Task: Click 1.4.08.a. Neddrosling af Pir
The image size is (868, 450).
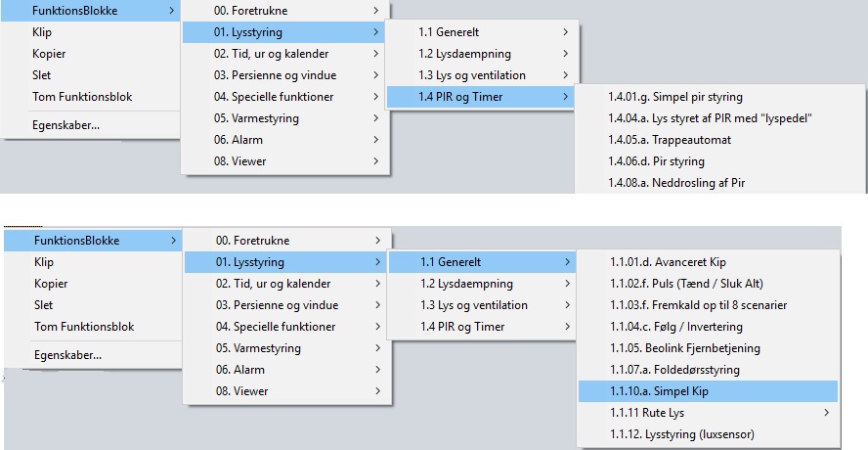Action: click(x=670, y=182)
